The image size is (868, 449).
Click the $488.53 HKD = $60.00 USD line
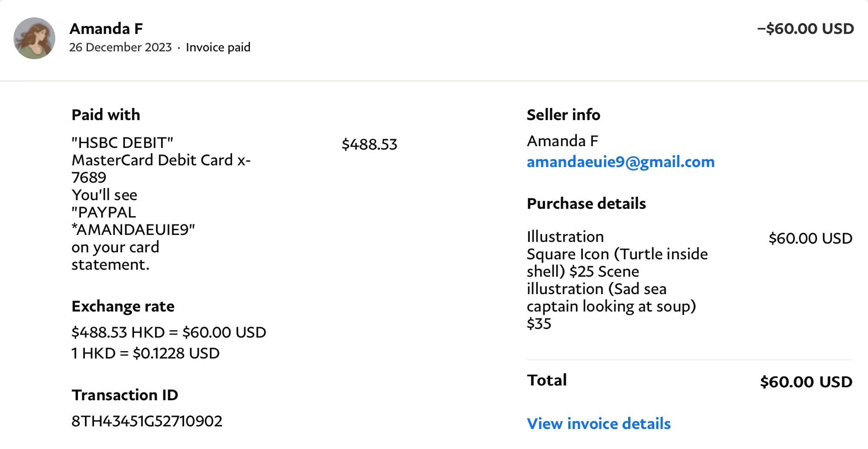(x=168, y=332)
